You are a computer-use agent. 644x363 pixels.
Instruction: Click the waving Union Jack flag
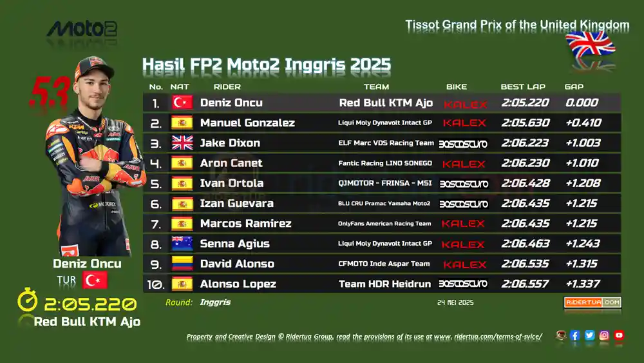pos(591,44)
